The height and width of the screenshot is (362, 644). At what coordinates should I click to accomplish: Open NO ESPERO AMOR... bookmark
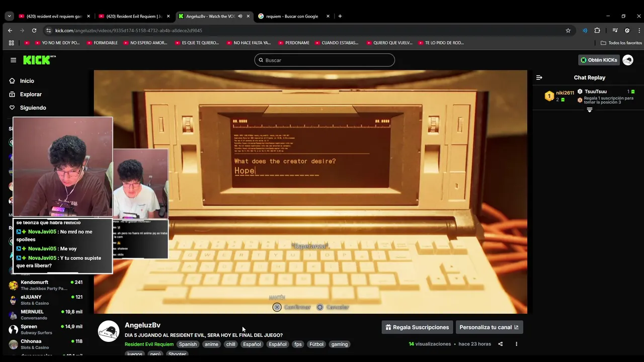pos(145,43)
